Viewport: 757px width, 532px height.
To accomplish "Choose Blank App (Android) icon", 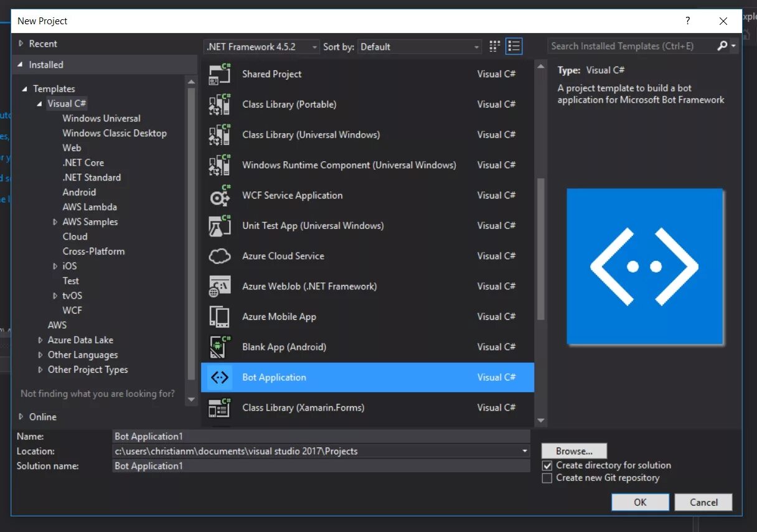I will click(x=219, y=347).
